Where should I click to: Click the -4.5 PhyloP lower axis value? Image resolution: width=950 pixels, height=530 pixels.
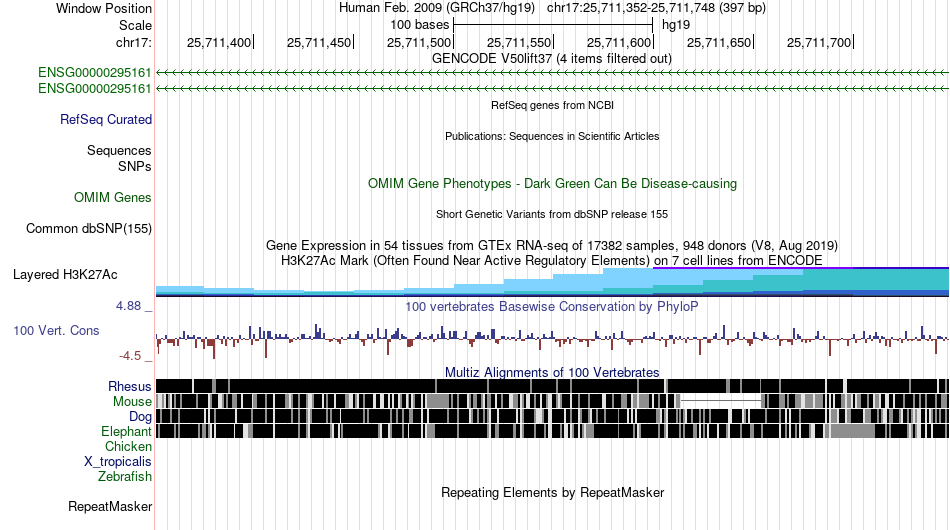(x=130, y=356)
